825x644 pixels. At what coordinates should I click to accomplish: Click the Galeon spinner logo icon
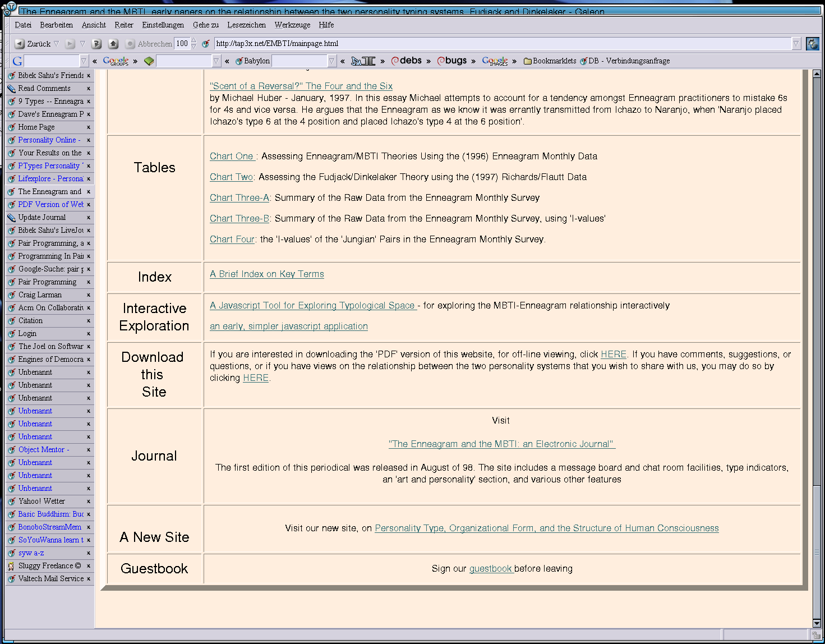coord(812,43)
